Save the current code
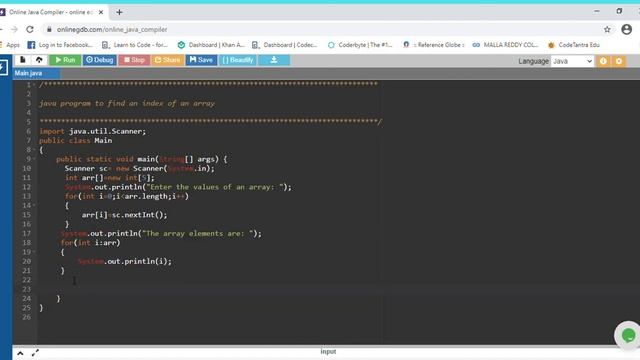The image size is (640, 360). (201, 60)
